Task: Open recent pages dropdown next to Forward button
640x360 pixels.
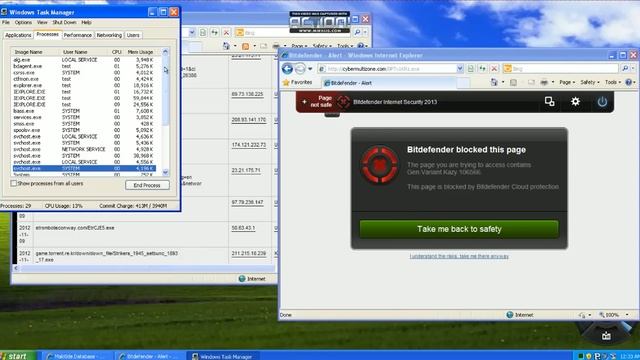Action: click(310, 69)
